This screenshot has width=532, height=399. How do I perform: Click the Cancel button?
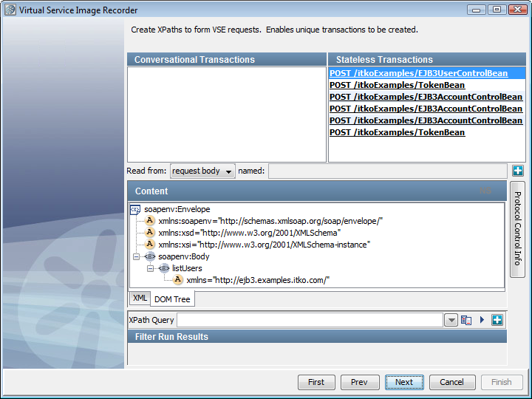[452, 383]
